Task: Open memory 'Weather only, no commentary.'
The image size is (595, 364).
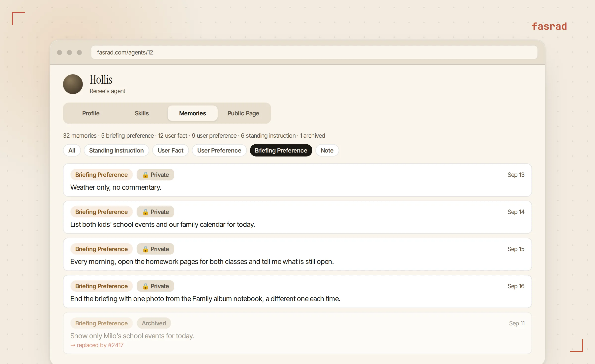Action: (x=297, y=180)
